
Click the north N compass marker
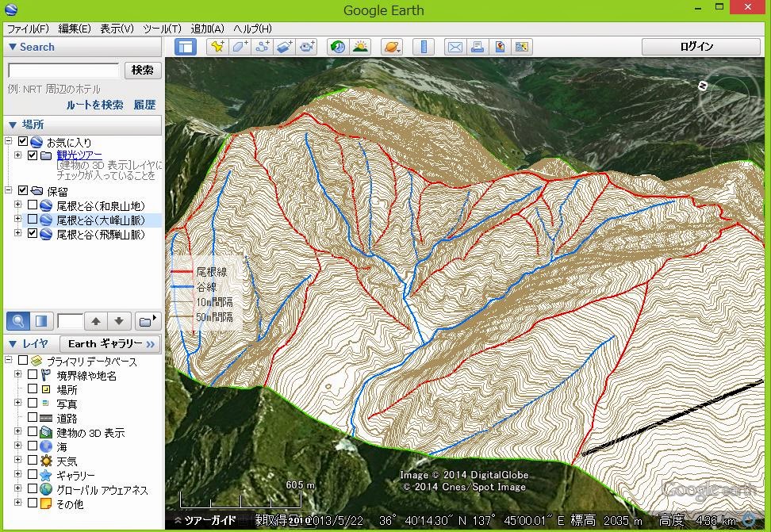(703, 86)
